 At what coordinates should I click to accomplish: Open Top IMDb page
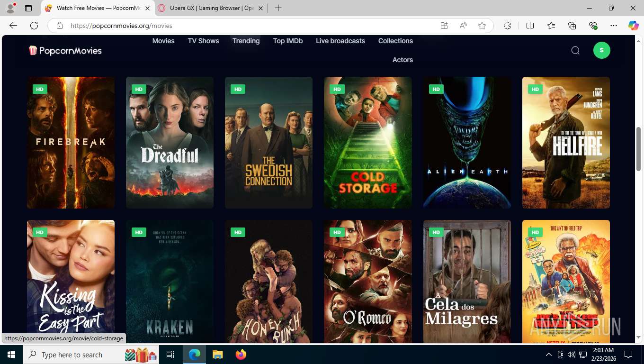pyautogui.click(x=288, y=41)
